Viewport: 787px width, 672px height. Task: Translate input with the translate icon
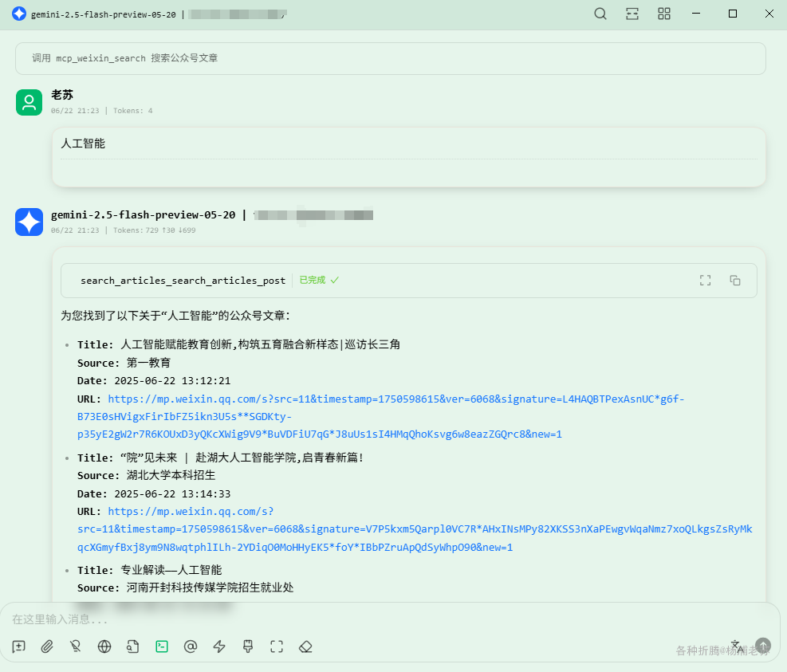click(x=737, y=646)
